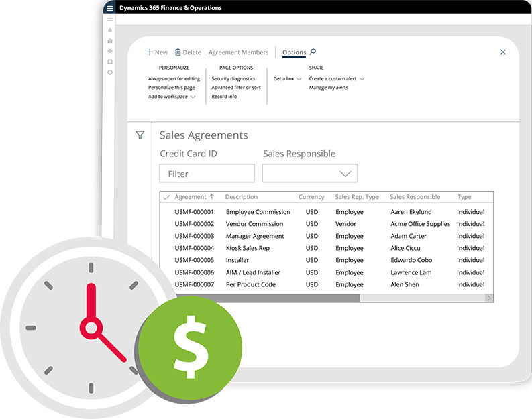The width and height of the screenshot is (532, 419).
Task: Open agreement USMF-000006
Action: pos(195,273)
